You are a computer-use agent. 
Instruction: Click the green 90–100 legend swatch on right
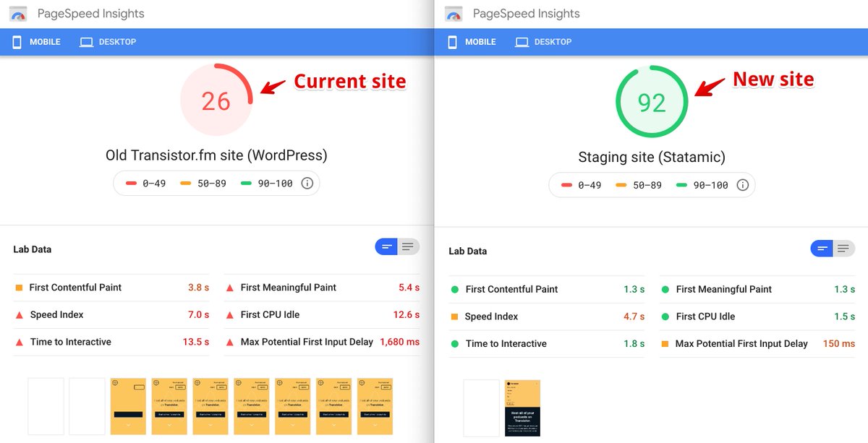click(x=681, y=185)
